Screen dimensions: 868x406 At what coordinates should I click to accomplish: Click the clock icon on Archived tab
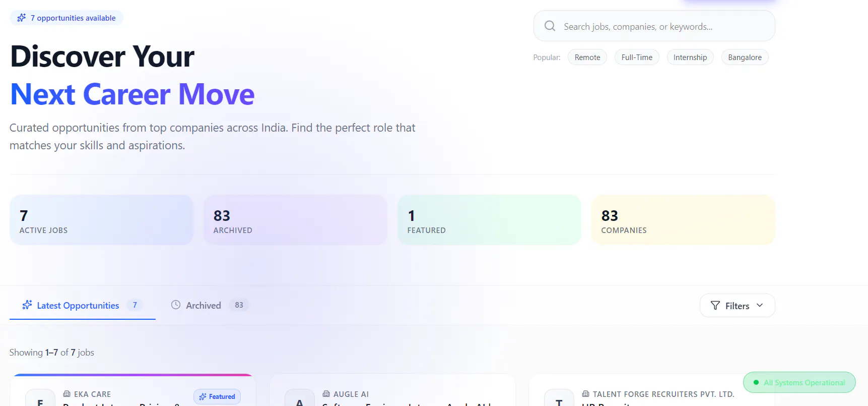pos(176,305)
